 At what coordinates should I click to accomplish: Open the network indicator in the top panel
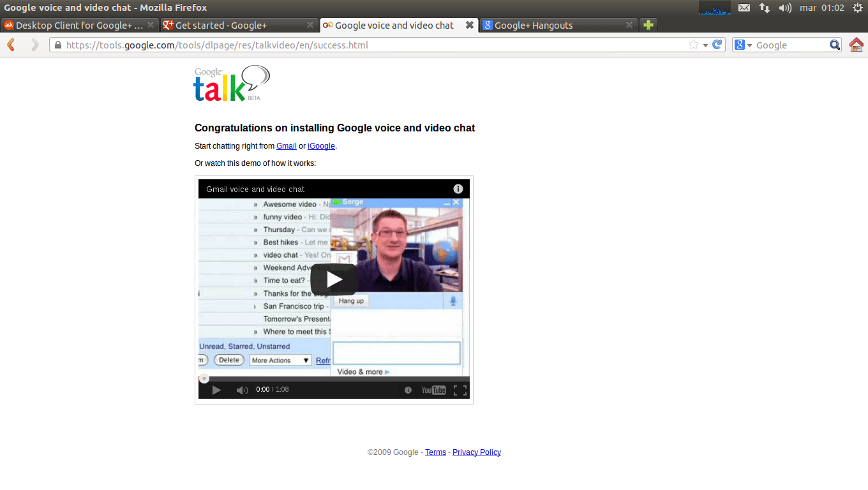764,8
